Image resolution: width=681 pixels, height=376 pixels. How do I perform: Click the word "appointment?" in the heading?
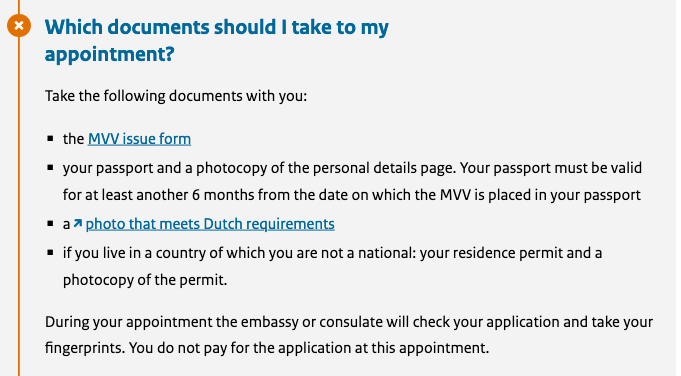(x=109, y=54)
